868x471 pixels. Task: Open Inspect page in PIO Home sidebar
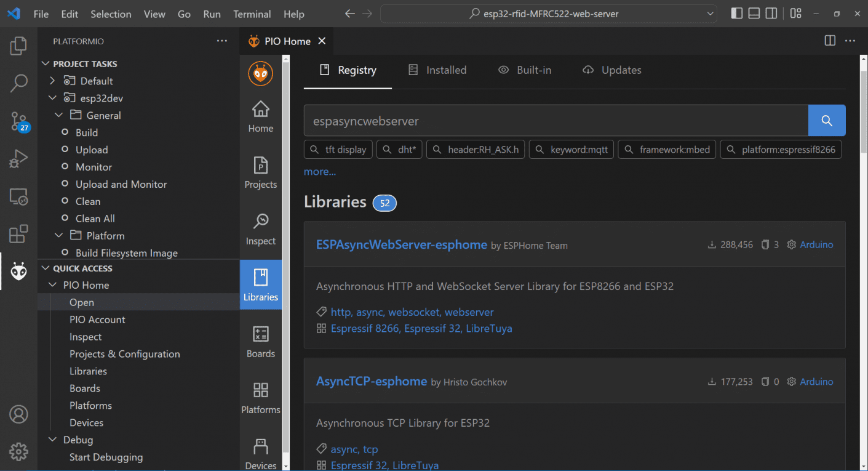click(x=261, y=229)
